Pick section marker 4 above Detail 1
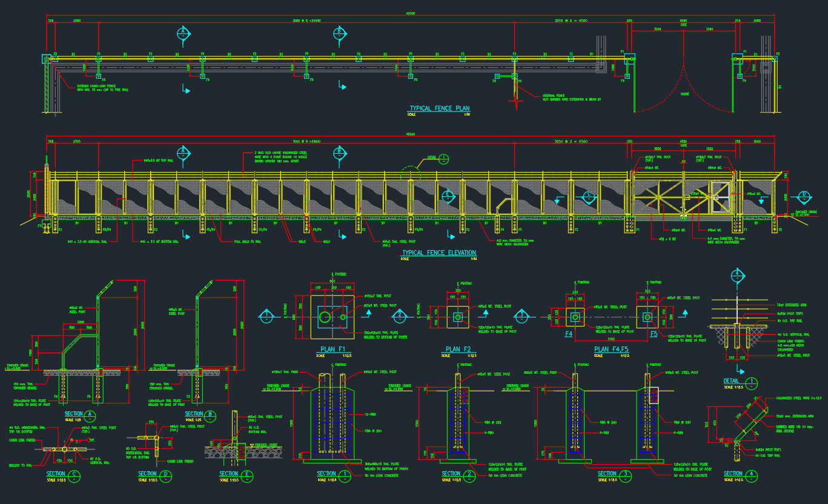This screenshot has width=828, height=504. coord(737,274)
